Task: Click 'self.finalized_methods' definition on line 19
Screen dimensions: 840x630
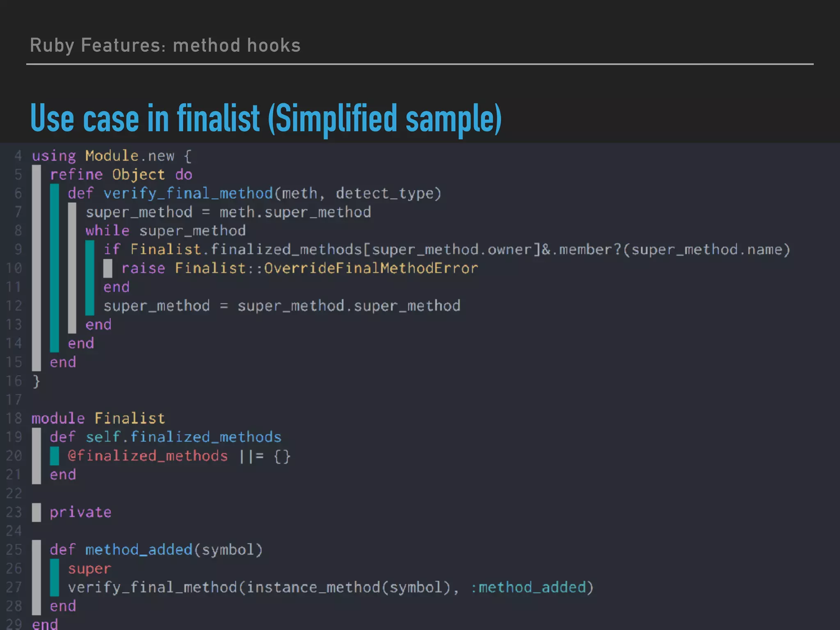Action: [x=183, y=437]
